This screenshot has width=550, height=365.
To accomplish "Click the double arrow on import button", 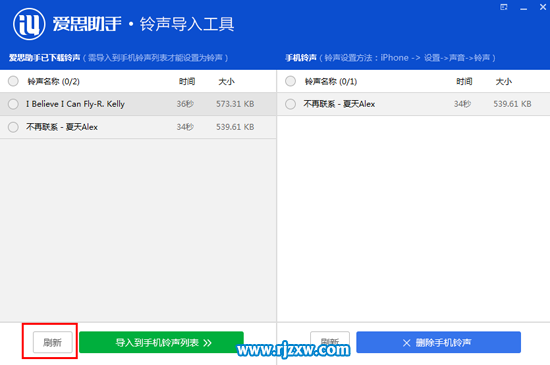I will [x=207, y=343].
